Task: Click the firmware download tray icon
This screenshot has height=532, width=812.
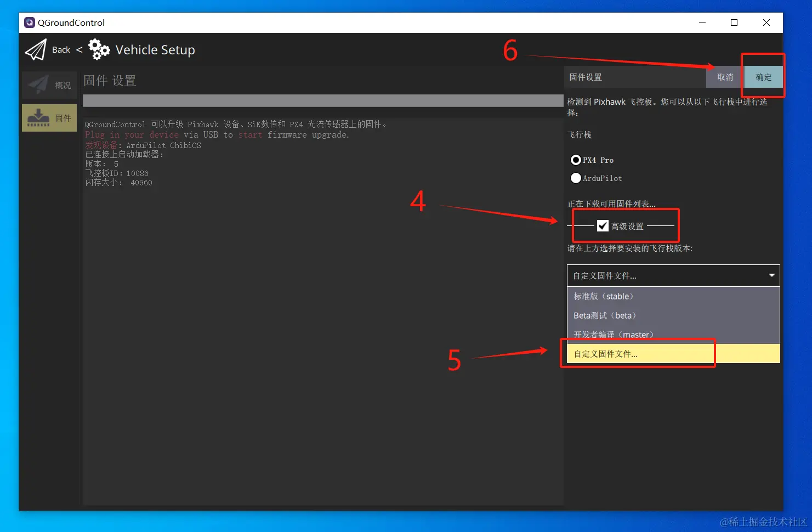Action: pos(38,118)
